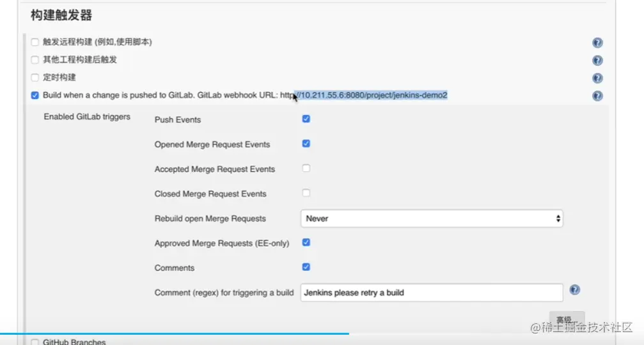Open Rebuild open Merge Requests dropdown
This screenshot has width=644, height=345.
tap(432, 218)
